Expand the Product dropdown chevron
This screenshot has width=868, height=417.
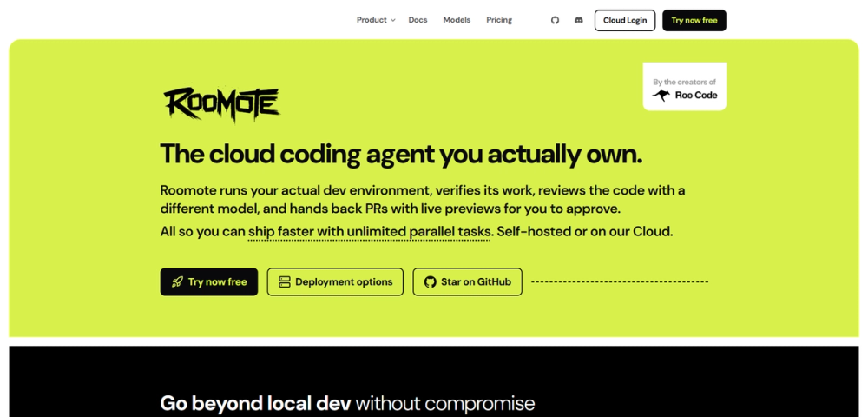pos(393,21)
